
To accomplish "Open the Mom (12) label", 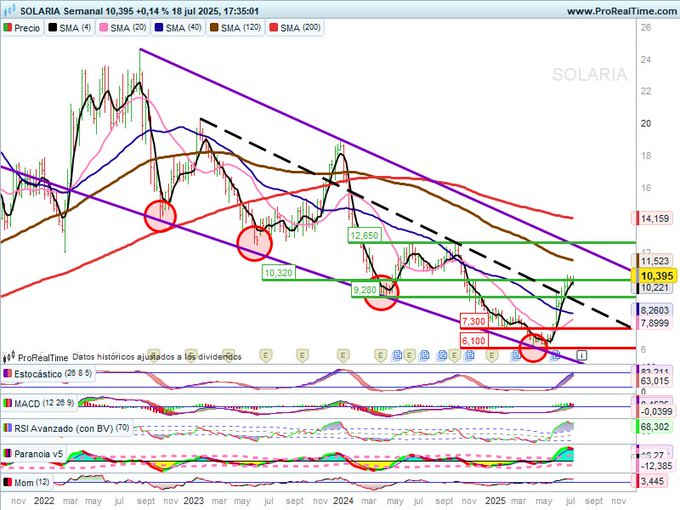I will [32, 482].
